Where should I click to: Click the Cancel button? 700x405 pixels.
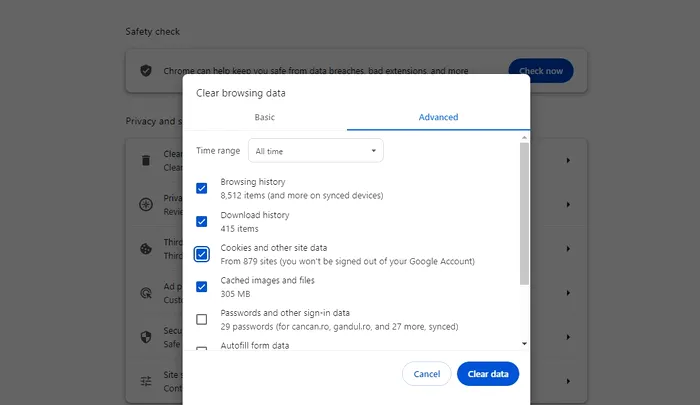(427, 374)
